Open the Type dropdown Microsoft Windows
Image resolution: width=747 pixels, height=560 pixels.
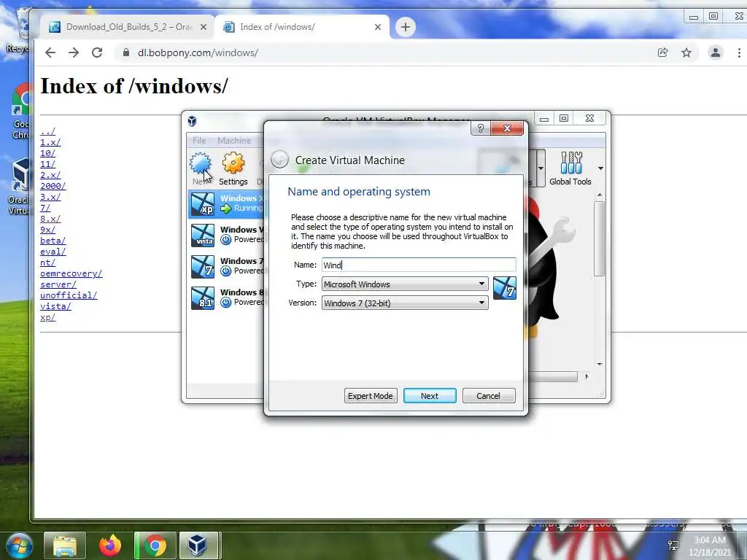[404, 284]
